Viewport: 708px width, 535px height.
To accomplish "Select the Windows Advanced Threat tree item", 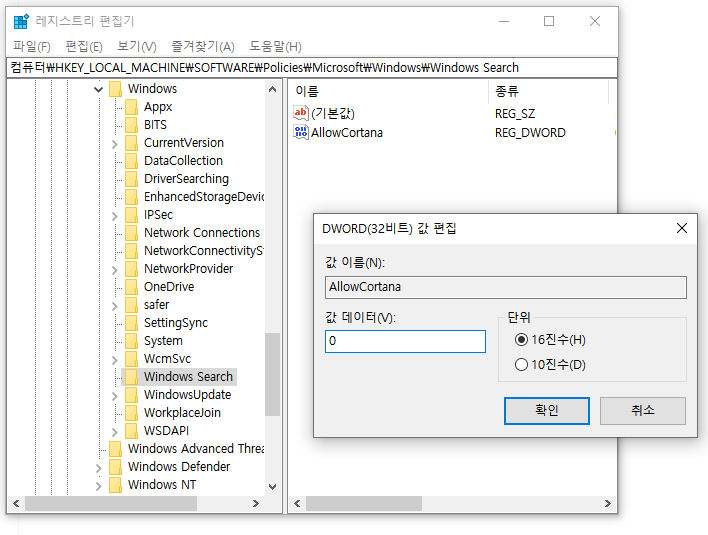I will 196,449.
